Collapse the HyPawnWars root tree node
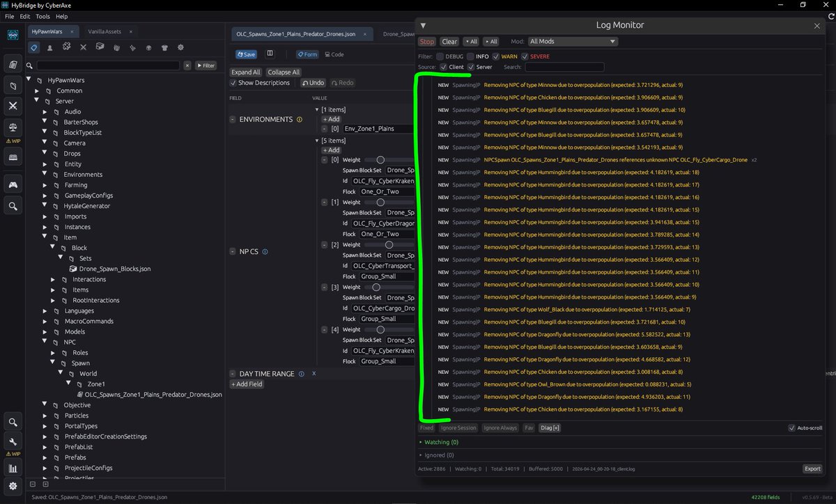The image size is (836, 504). pyautogui.click(x=30, y=80)
